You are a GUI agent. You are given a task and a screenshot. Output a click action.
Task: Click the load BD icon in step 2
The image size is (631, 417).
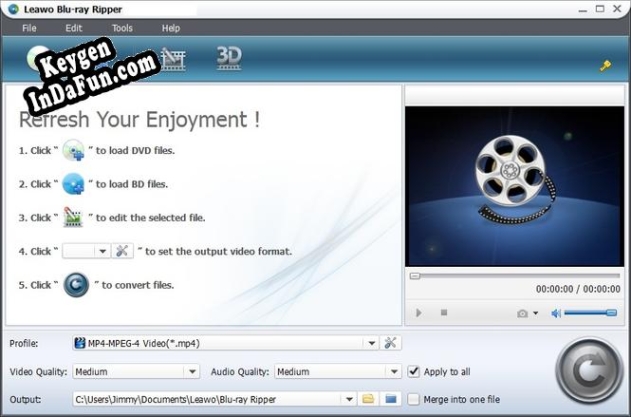click(x=74, y=184)
